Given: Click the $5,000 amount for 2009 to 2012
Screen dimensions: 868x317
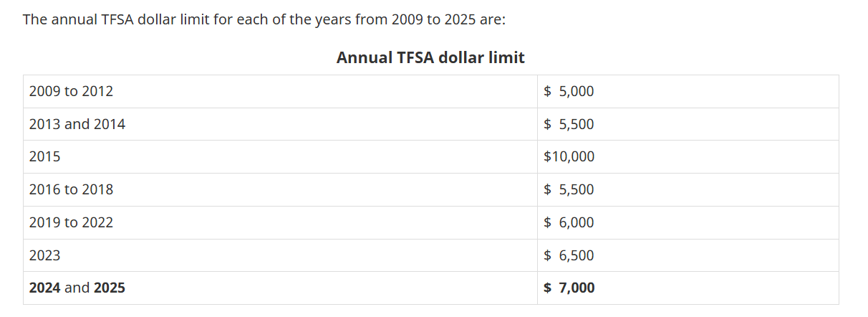Looking at the screenshot, I should (x=569, y=92).
